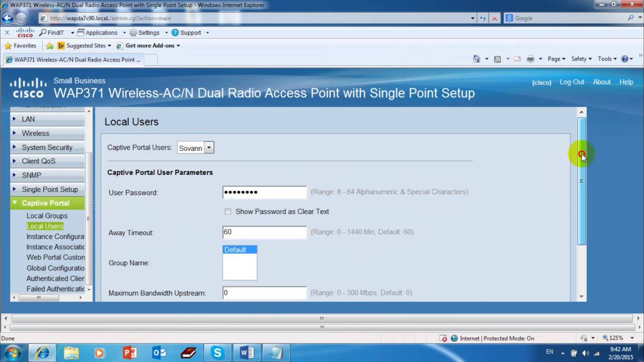Click the Help question mark icon in the command bar
Viewport: 644px width, 362px height.
[625, 59]
